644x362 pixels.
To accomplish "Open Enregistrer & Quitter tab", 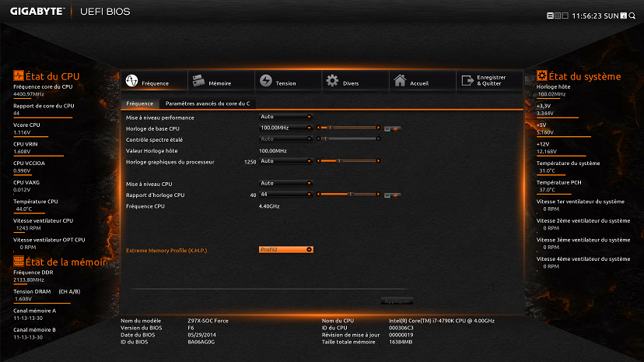I will (489, 80).
